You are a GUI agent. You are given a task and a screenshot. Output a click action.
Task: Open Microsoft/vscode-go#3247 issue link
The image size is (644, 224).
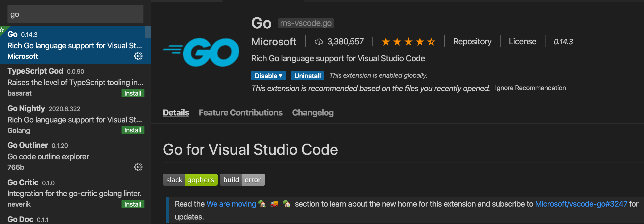click(x=581, y=204)
